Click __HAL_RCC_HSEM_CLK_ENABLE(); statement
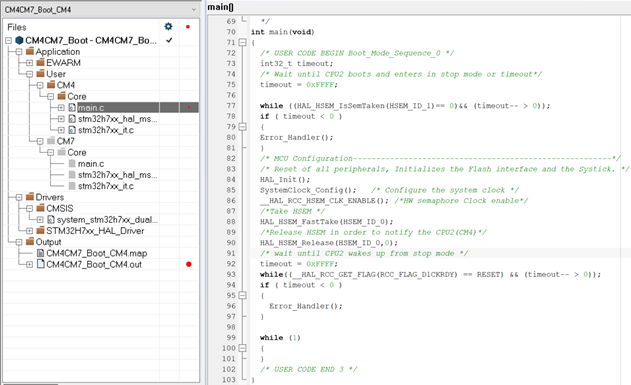 pyautogui.click(x=324, y=200)
